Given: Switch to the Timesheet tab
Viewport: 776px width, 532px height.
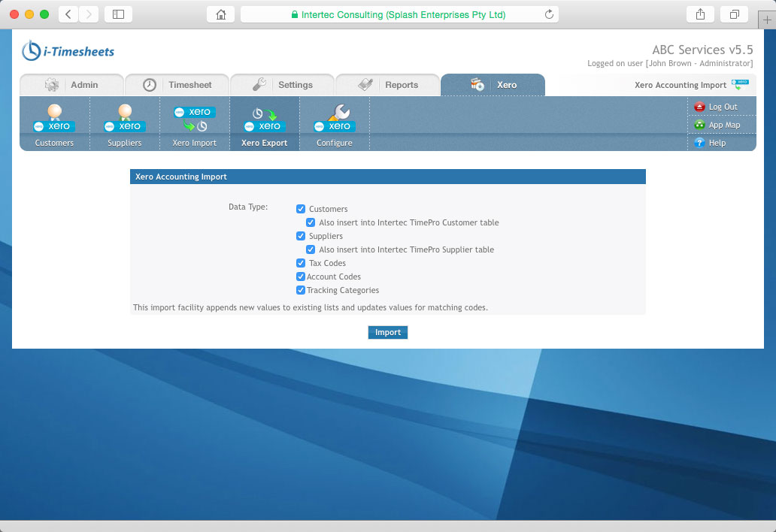Looking at the screenshot, I should coord(177,85).
